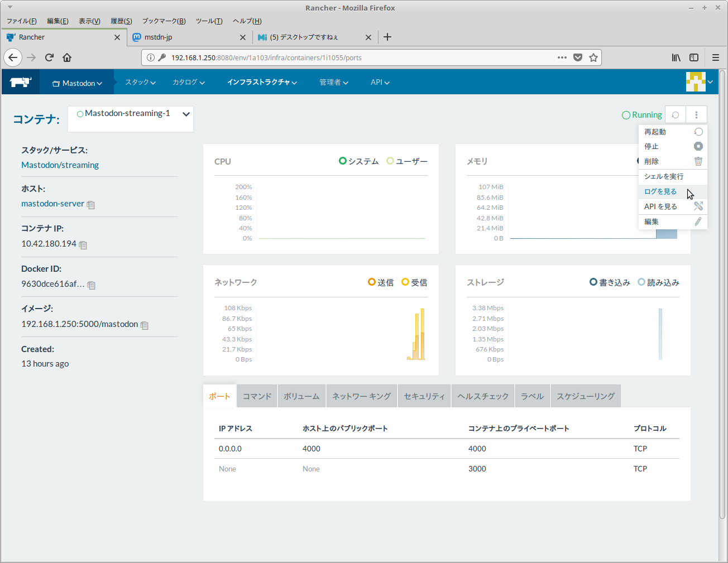Copy the container IP address
Viewport: 728px width, 563px height.
pos(83,245)
